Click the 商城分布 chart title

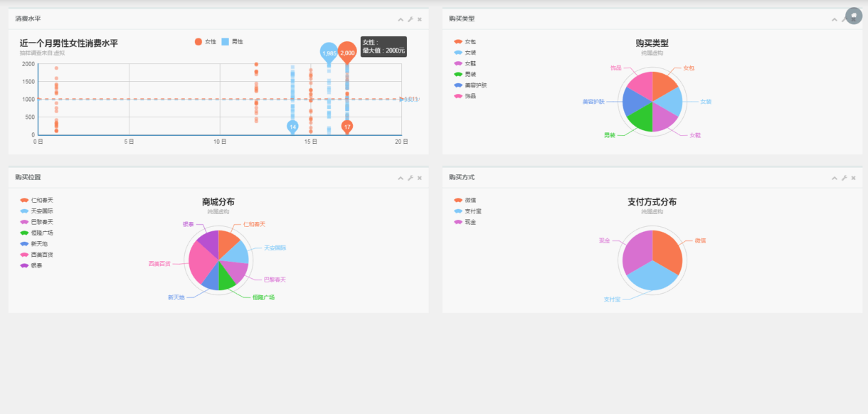(218, 202)
